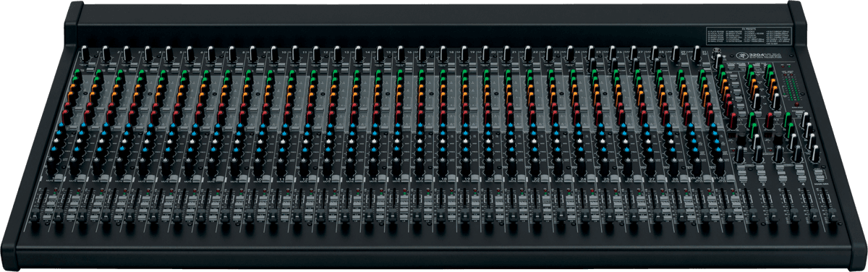Click channel 1 white gain knob

85,53
